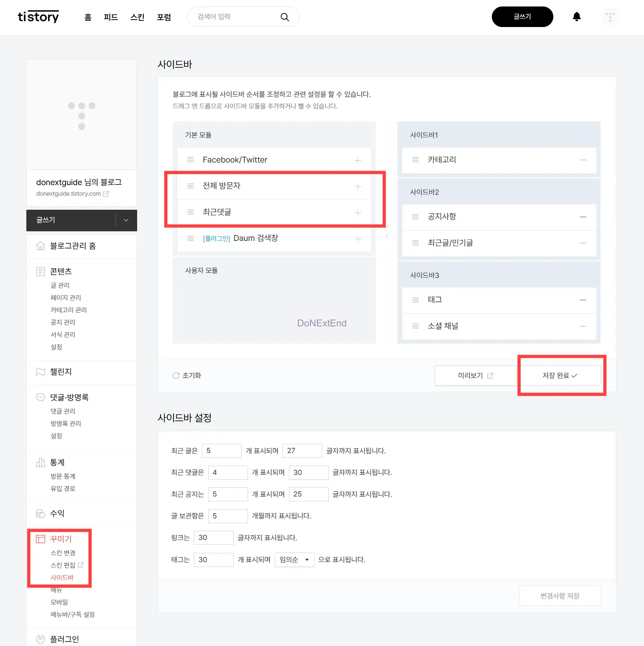Open 페이지 관리 in sidebar

click(x=66, y=297)
